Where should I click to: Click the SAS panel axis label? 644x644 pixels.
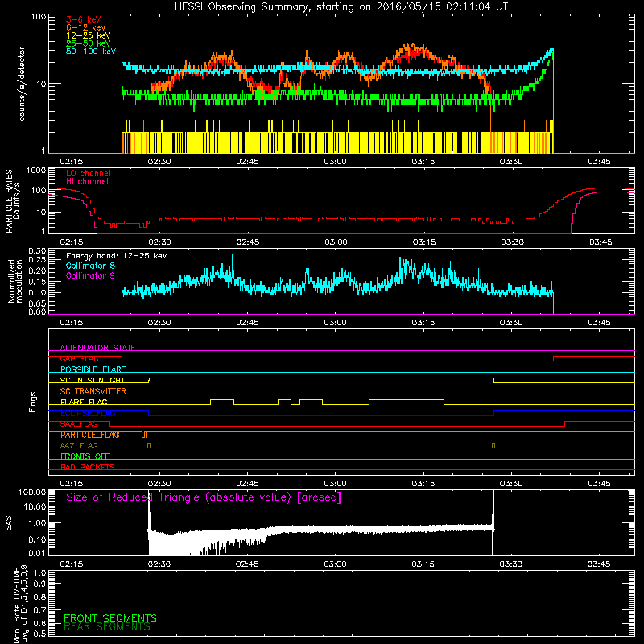tap(8, 522)
